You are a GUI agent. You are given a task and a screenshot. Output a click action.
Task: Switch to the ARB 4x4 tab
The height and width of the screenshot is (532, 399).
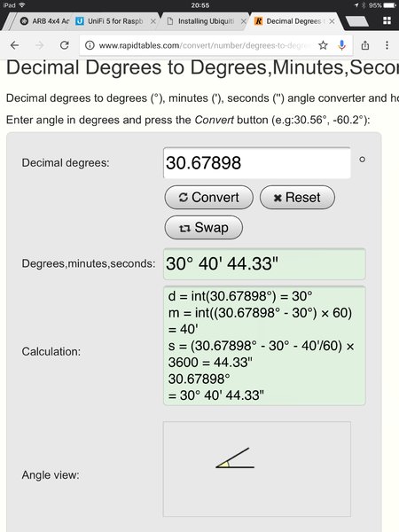coord(44,21)
